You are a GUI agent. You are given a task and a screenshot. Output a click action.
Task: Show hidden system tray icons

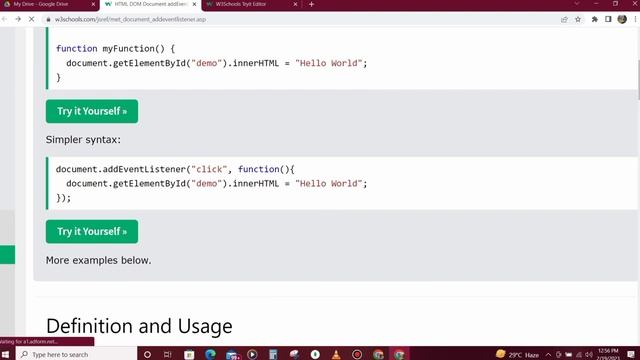tap(548, 355)
